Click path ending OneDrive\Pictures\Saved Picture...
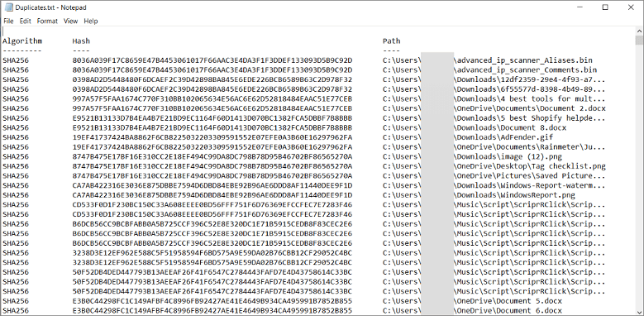The height and width of the screenshot is (316, 644). (494, 176)
